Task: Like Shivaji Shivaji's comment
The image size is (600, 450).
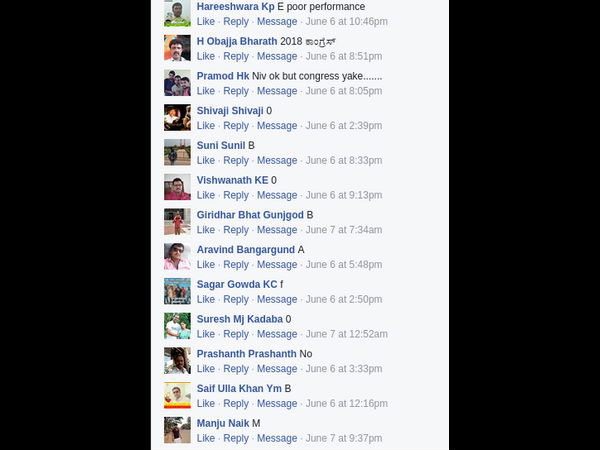Action: (x=205, y=126)
